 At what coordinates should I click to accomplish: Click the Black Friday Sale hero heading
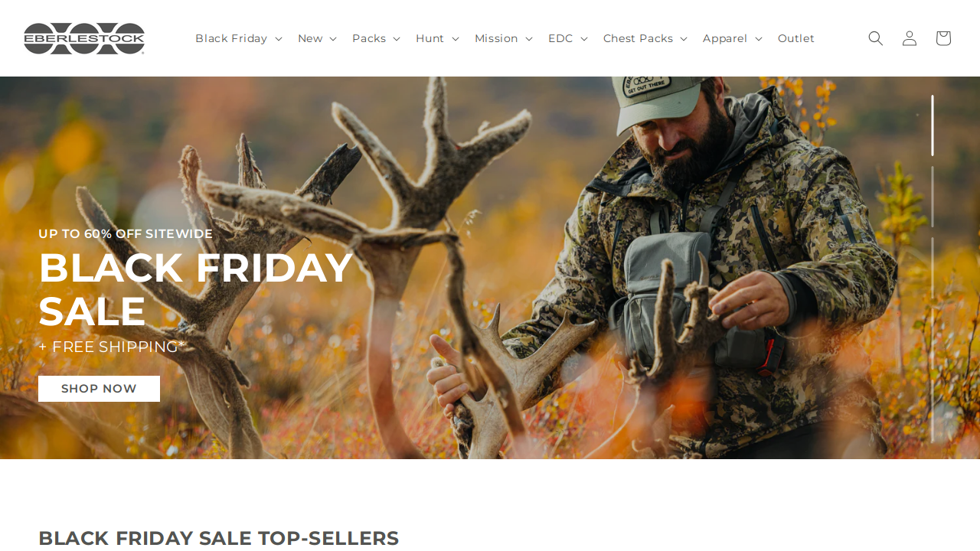tap(195, 289)
